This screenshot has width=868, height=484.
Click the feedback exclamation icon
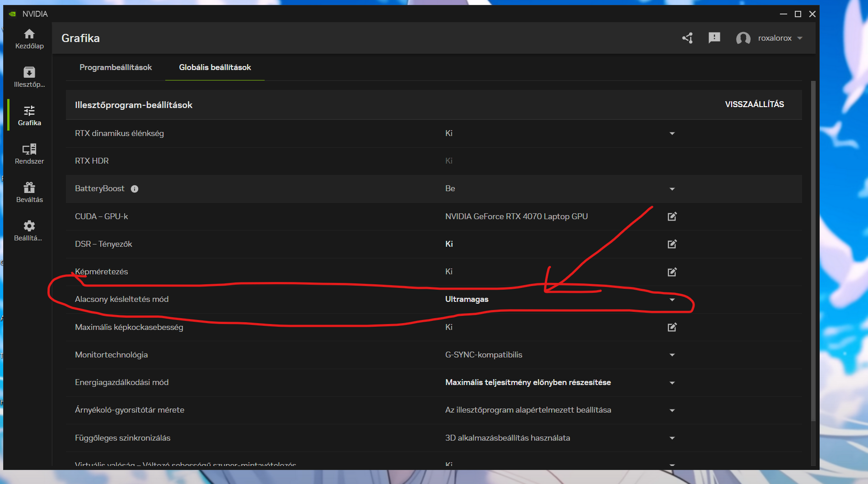click(x=714, y=38)
